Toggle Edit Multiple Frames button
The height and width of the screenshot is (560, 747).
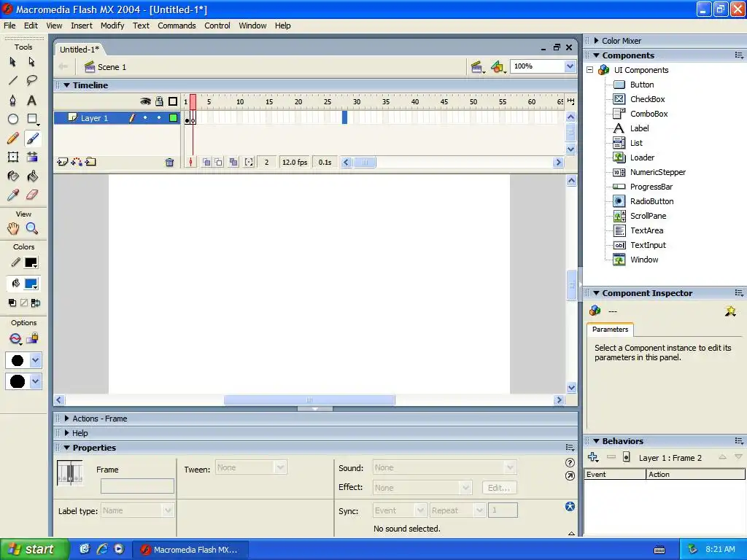click(233, 163)
